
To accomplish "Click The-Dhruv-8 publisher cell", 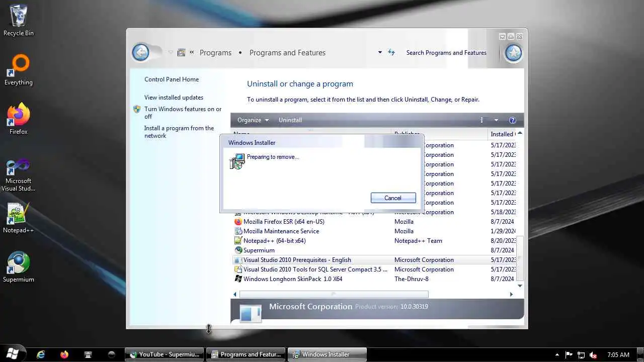I will (412, 279).
